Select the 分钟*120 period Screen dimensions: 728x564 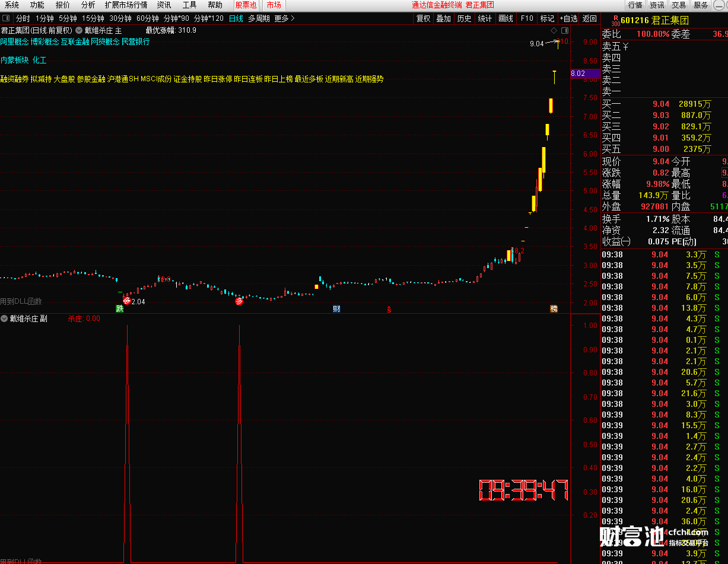click(x=209, y=18)
